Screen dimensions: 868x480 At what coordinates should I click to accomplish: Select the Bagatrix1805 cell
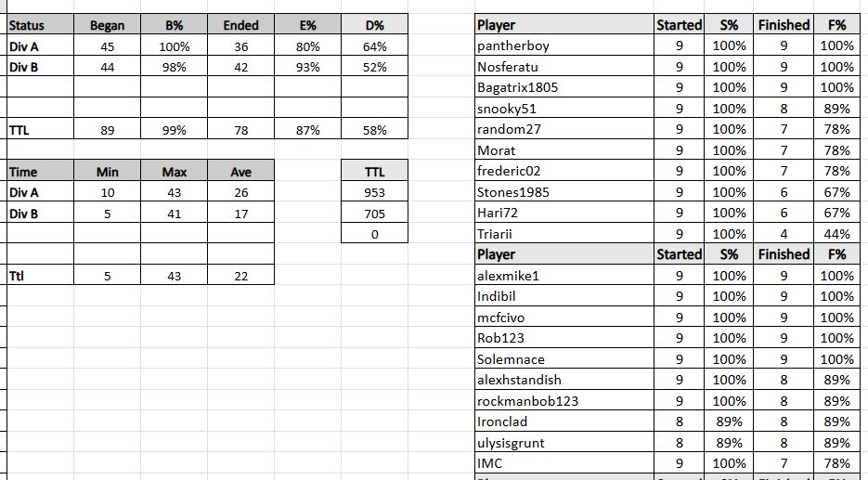[x=563, y=87]
